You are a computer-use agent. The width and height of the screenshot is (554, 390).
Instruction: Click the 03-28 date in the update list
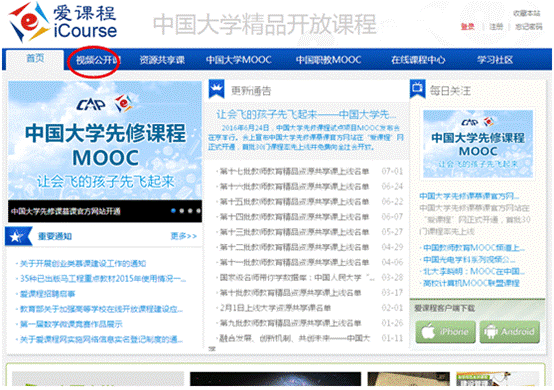pos(392,277)
